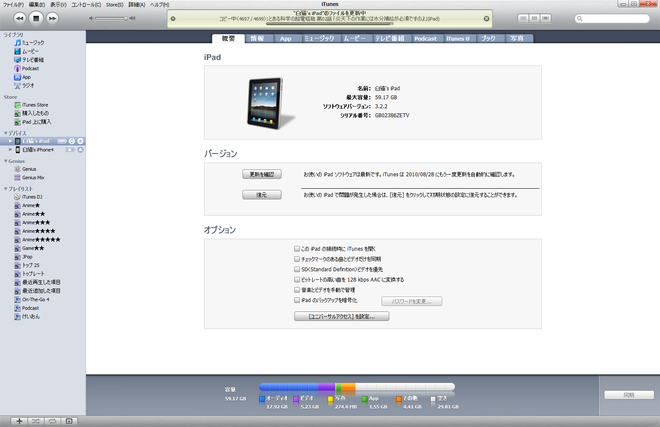Viewport: 660px width, 427px height.
Task: Click the previous track (rewind) button
Action: (x=20, y=18)
